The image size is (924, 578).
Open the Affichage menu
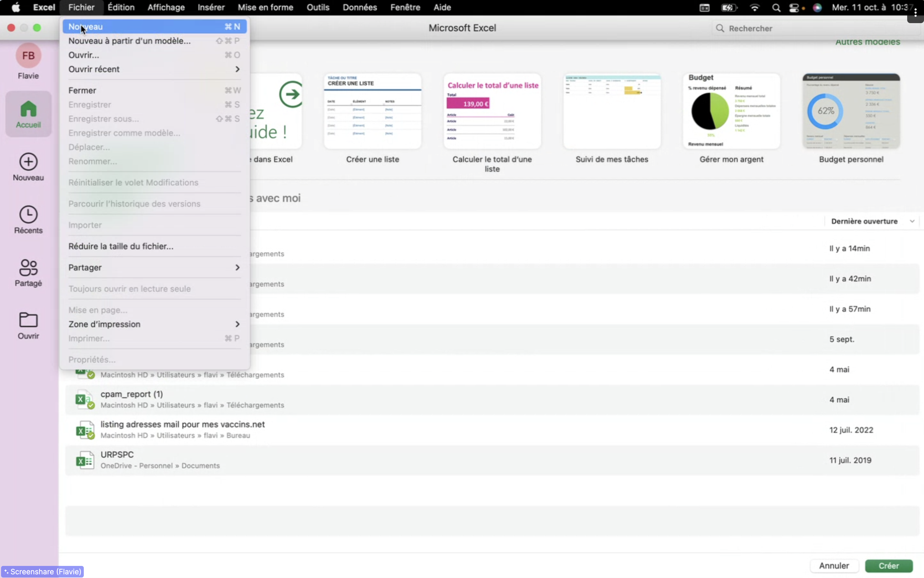click(x=166, y=7)
